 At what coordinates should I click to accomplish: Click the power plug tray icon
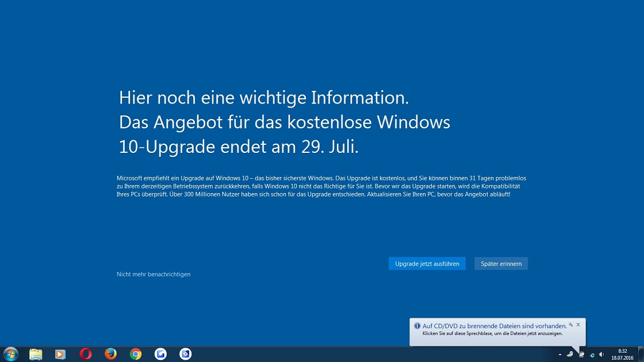581,355
